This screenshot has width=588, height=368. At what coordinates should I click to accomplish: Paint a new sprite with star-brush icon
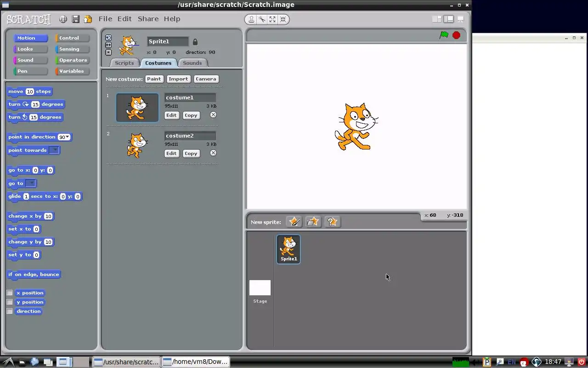click(294, 222)
